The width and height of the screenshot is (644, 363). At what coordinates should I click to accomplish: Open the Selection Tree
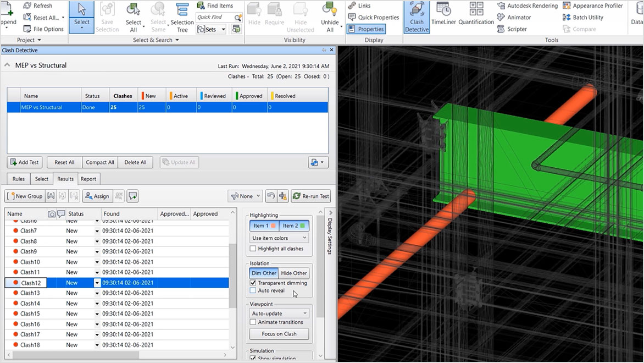pyautogui.click(x=182, y=17)
